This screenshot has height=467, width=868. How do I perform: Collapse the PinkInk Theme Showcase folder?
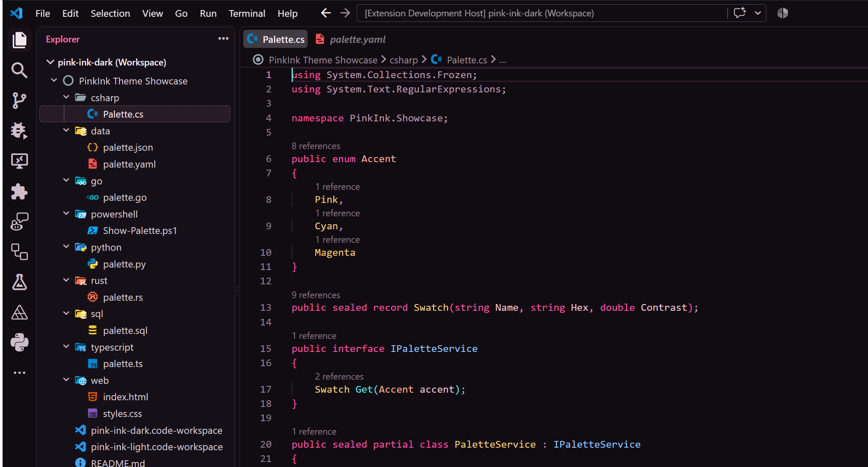click(54, 80)
